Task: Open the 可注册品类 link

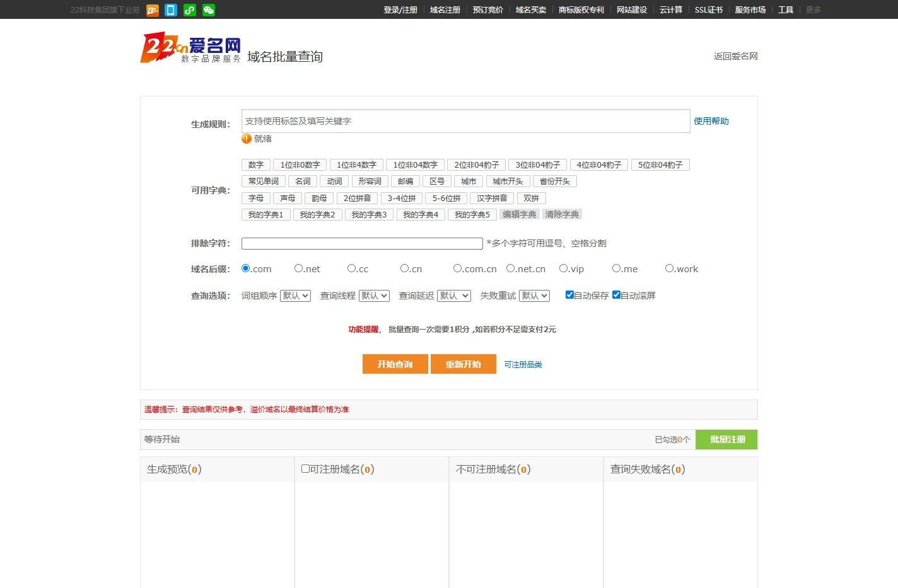Action: pos(523,365)
